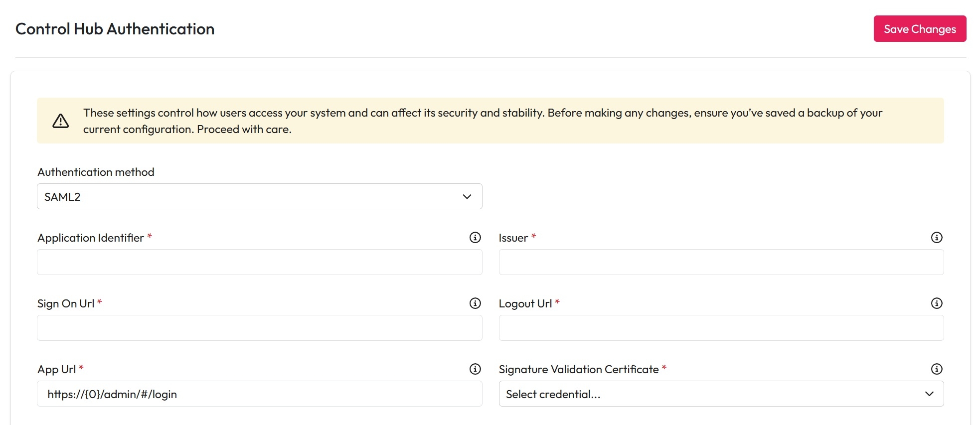This screenshot has width=980, height=425.
Task: Expand the Select credential dropdown
Action: click(720, 394)
